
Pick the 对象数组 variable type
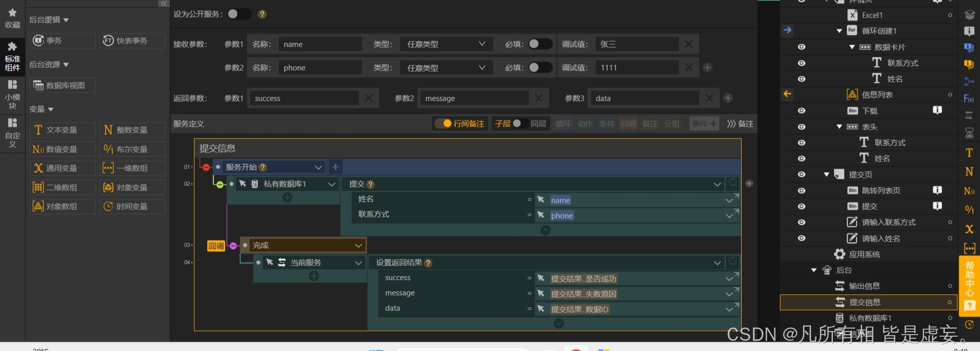click(63, 207)
